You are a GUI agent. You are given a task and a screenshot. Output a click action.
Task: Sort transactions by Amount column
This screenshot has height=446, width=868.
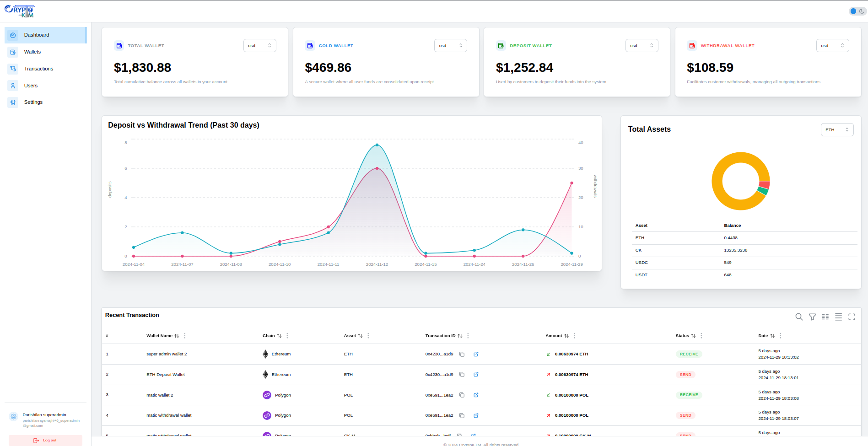click(566, 336)
